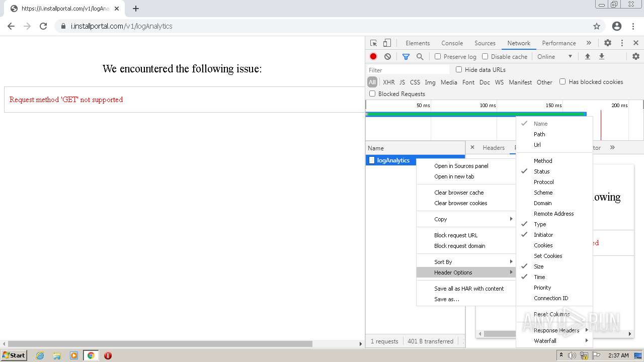Screen dimensions: 644x362
Task: Open DevTools three-dot customize menu
Action: pyautogui.click(x=622, y=43)
